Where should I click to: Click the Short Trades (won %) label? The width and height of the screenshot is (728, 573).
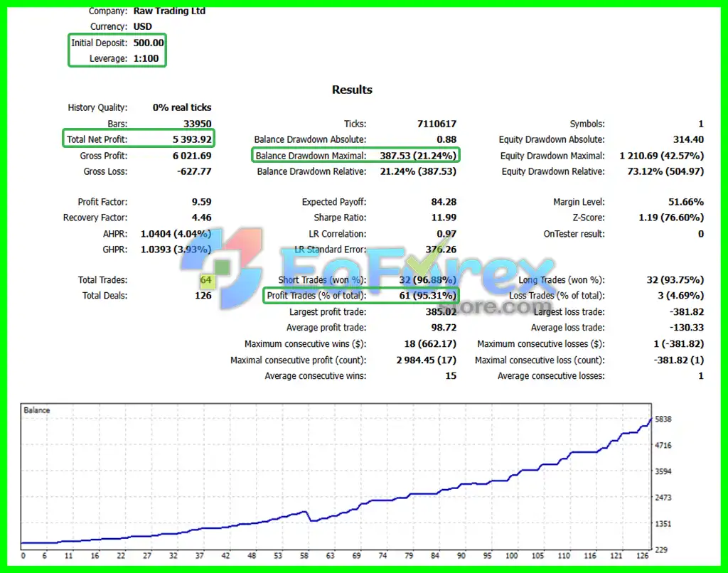click(322, 280)
